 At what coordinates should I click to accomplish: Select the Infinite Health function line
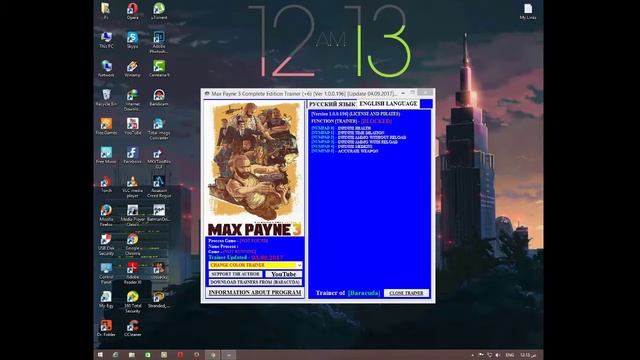coord(341,128)
